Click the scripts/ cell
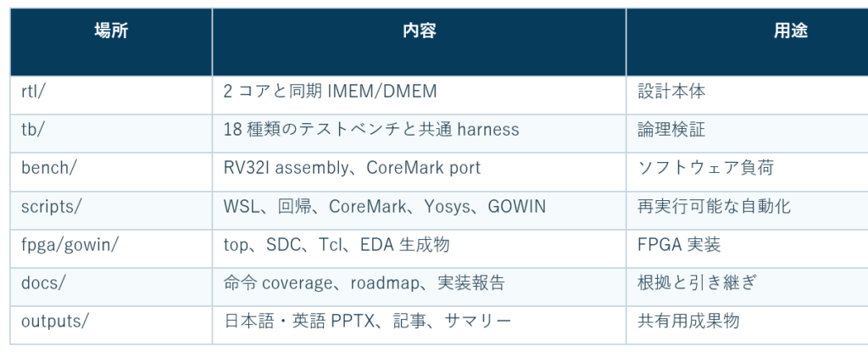The height and width of the screenshot is (363, 868). click(111, 210)
